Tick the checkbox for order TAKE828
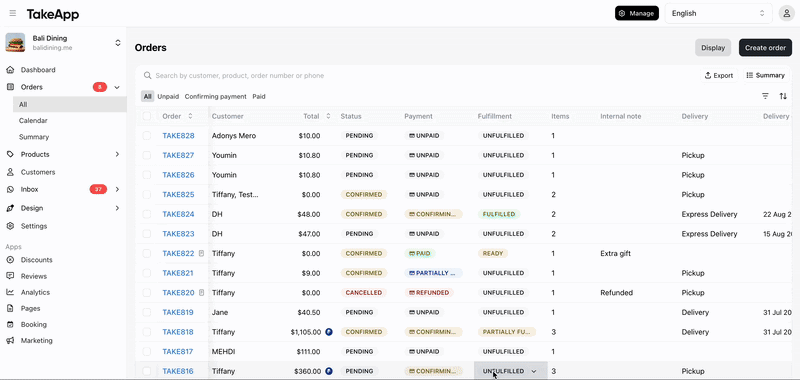Image resolution: width=800 pixels, height=380 pixels. click(147, 136)
